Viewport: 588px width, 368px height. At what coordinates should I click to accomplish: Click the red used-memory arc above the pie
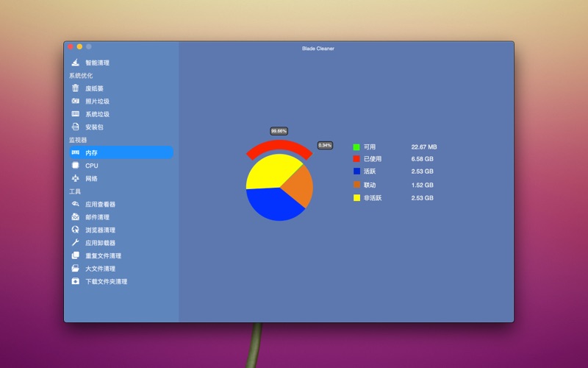click(x=279, y=144)
